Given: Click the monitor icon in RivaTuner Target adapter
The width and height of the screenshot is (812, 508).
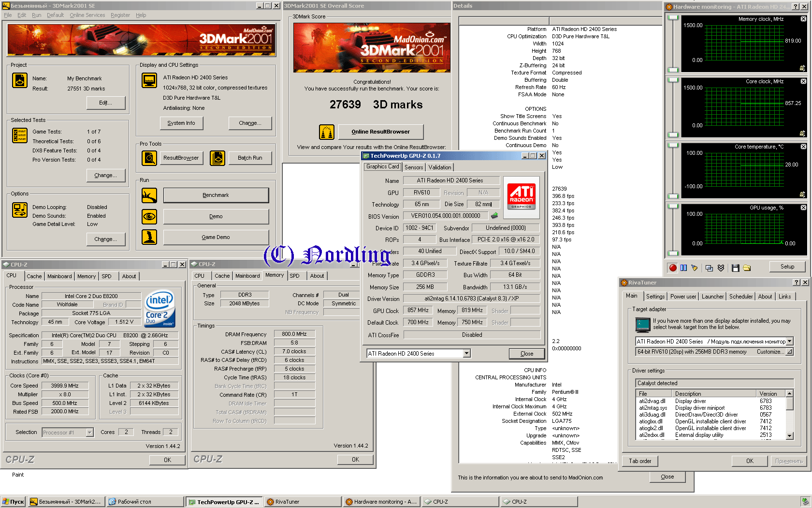Looking at the screenshot, I should pyautogui.click(x=643, y=324).
